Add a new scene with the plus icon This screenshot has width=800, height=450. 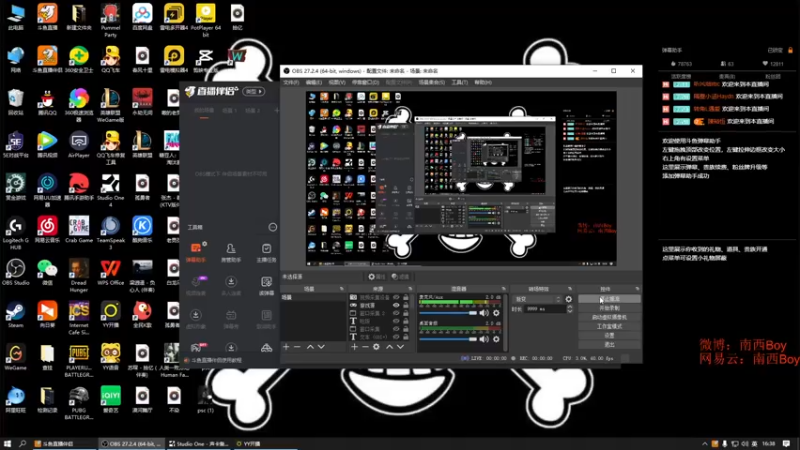286,347
